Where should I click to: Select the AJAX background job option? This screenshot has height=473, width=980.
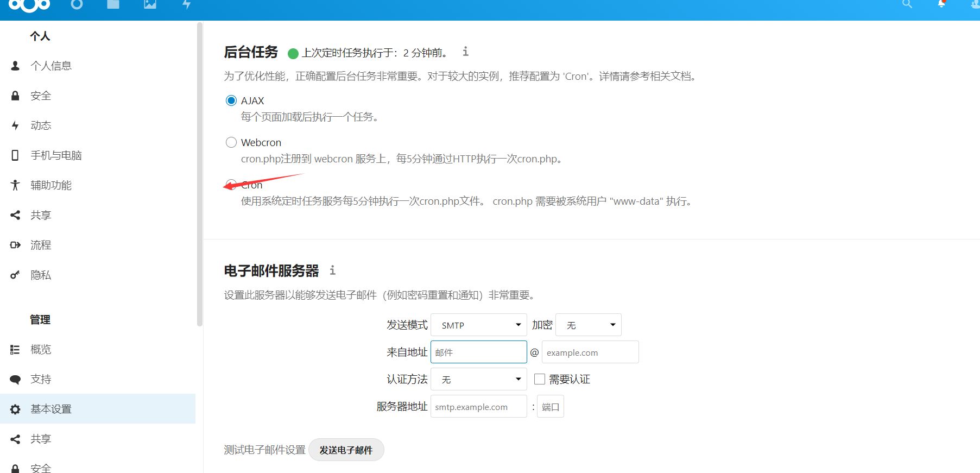click(231, 100)
